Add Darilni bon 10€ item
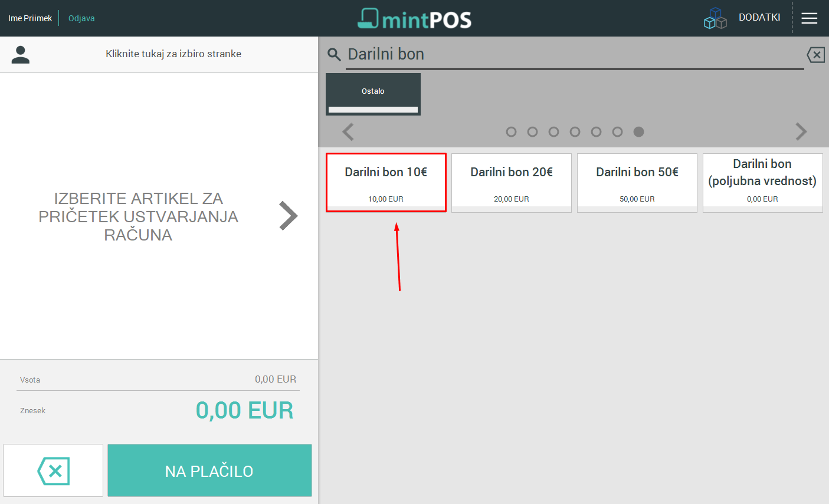The width and height of the screenshot is (829, 504). pyautogui.click(x=386, y=183)
